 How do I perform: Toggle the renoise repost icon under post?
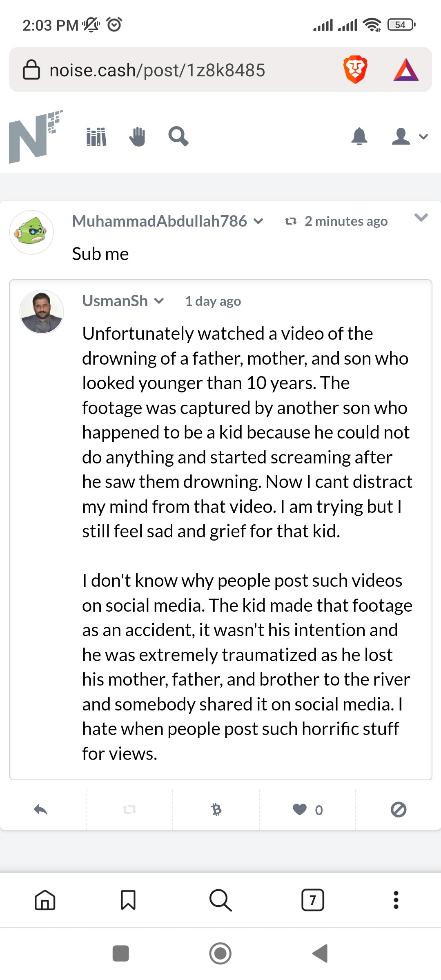tap(129, 809)
